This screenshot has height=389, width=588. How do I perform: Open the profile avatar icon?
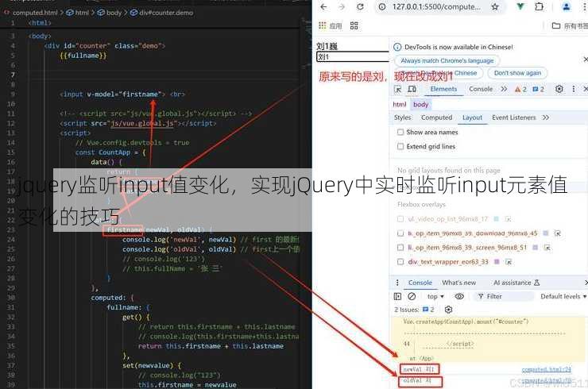point(567,6)
